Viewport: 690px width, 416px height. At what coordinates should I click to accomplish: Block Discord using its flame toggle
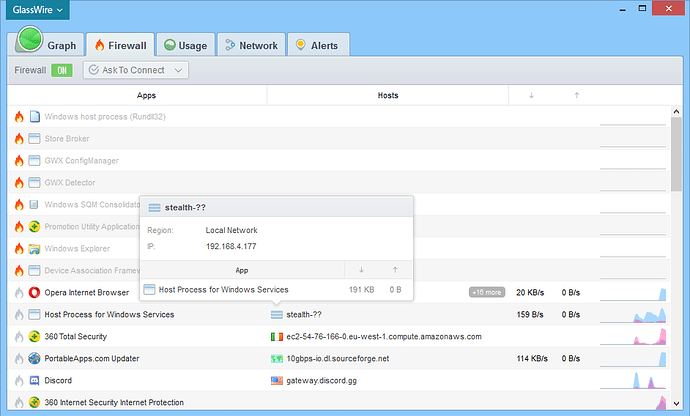click(x=19, y=381)
